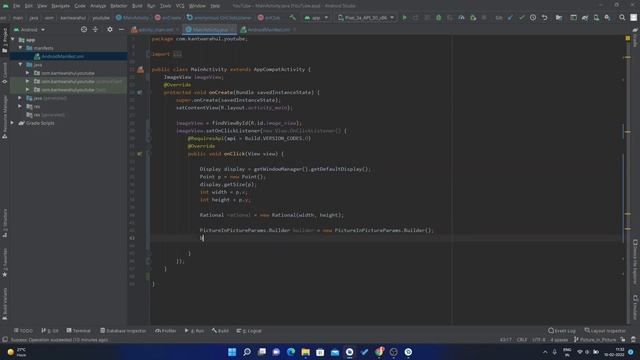Open Windows taskbar Search
Screen dimensions: 640x360
coord(247,352)
